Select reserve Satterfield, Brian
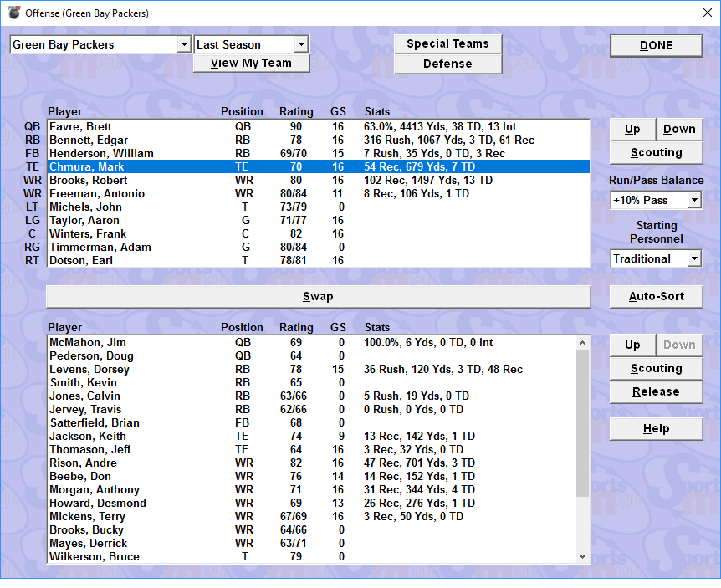 (312, 422)
